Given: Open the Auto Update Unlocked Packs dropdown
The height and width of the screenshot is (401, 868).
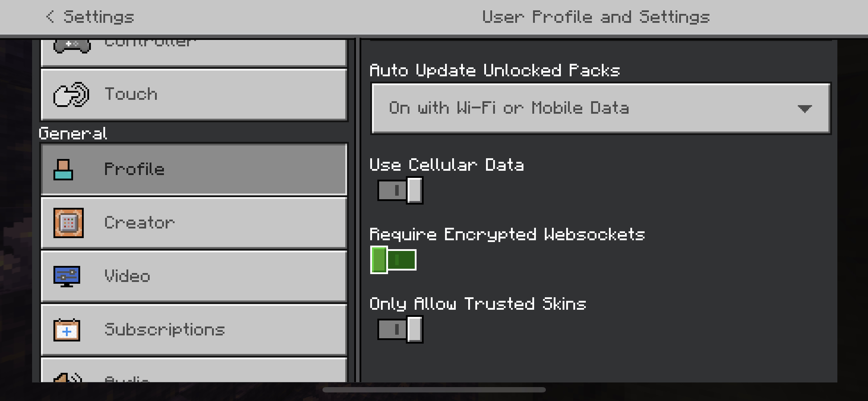Looking at the screenshot, I should 601,108.
